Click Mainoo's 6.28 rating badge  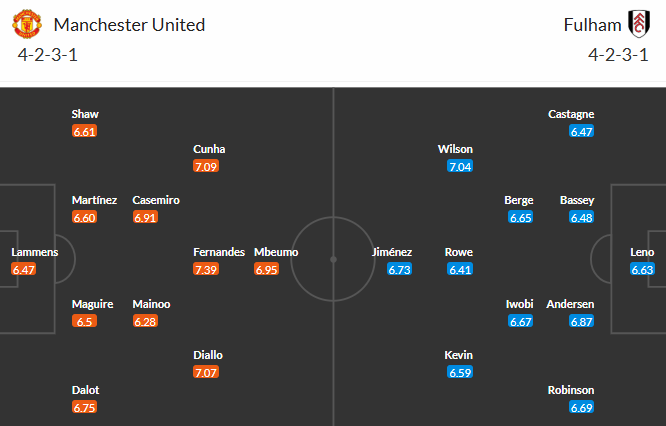(x=146, y=321)
